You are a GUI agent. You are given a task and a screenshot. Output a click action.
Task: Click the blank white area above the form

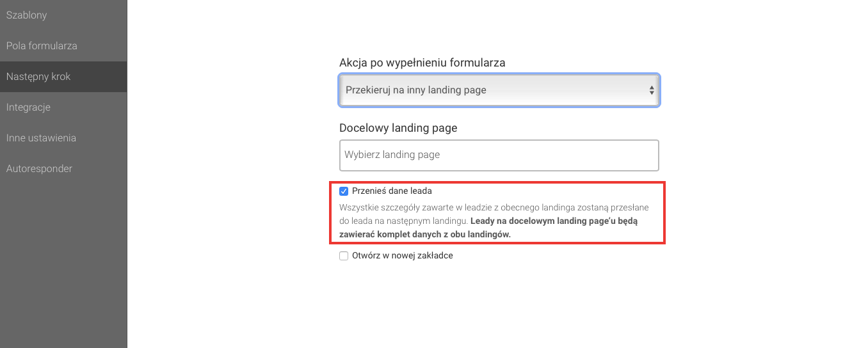[499, 26]
